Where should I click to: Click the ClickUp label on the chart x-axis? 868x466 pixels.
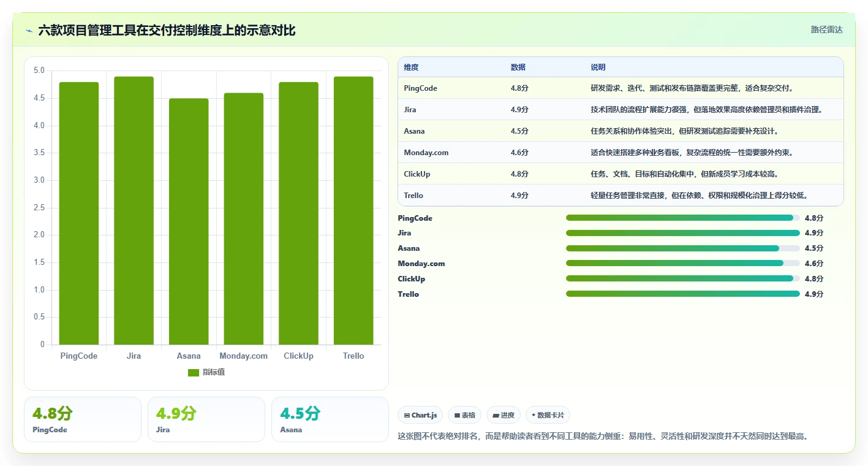[x=298, y=356]
